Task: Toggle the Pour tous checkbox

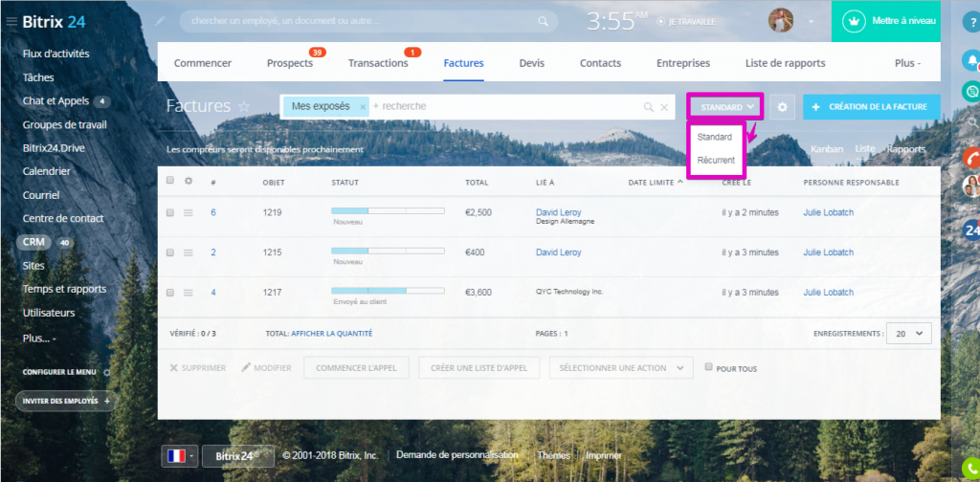Action: coord(709,367)
